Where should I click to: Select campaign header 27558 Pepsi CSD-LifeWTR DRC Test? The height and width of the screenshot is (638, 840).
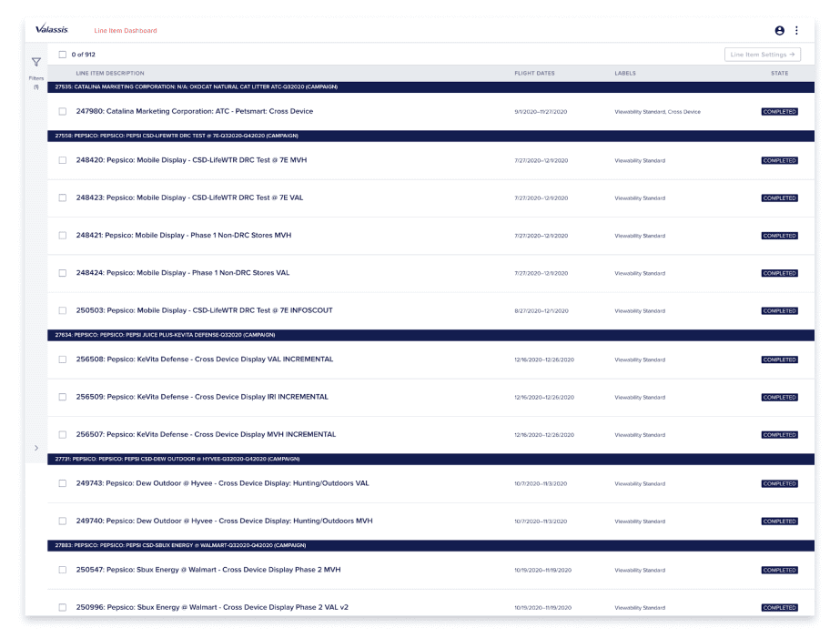pos(430,136)
